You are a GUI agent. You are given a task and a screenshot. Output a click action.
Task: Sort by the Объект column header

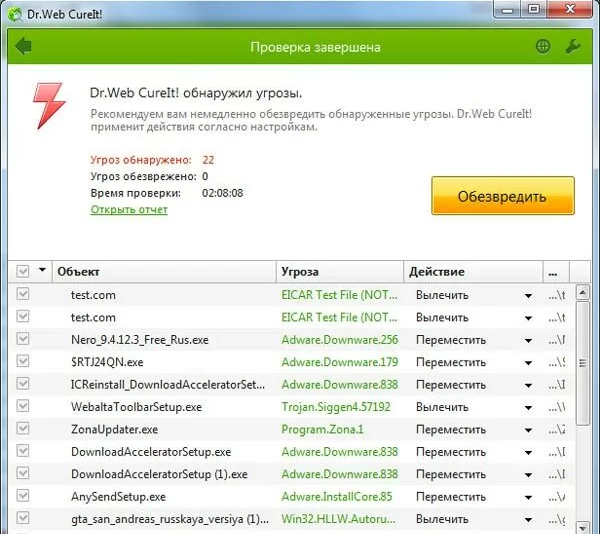(x=164, y=272)
